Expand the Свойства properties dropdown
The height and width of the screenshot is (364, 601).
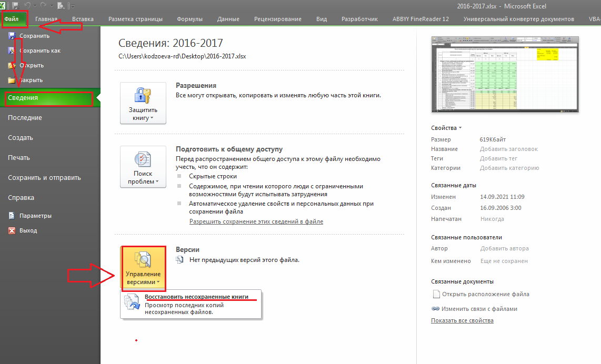pyautogui.click(x=446, y=128)
